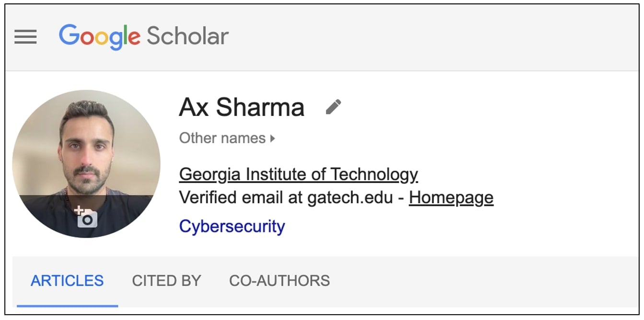Click the empty gray header bar area

point(431,37)
